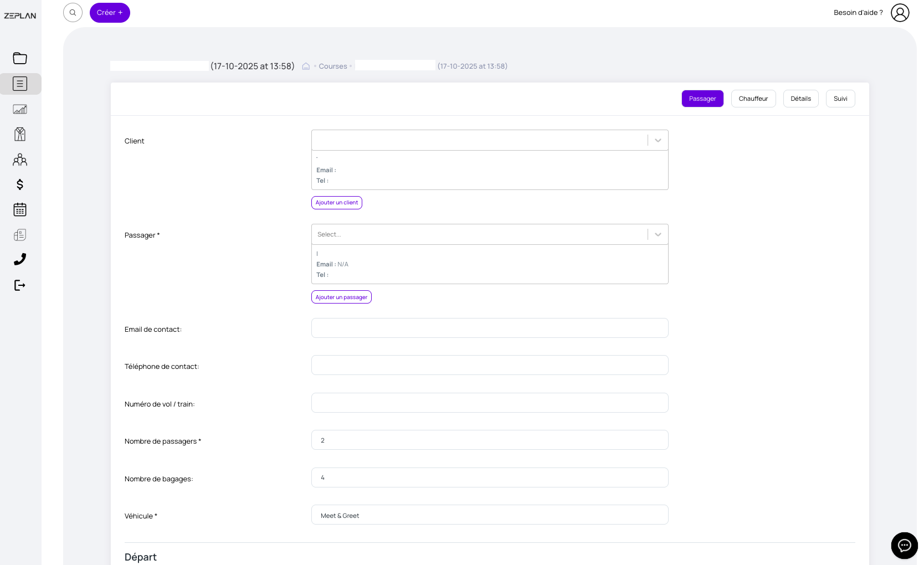Open the live chat bubble widget
Screen dimensions: 924x565
(904, 546)
